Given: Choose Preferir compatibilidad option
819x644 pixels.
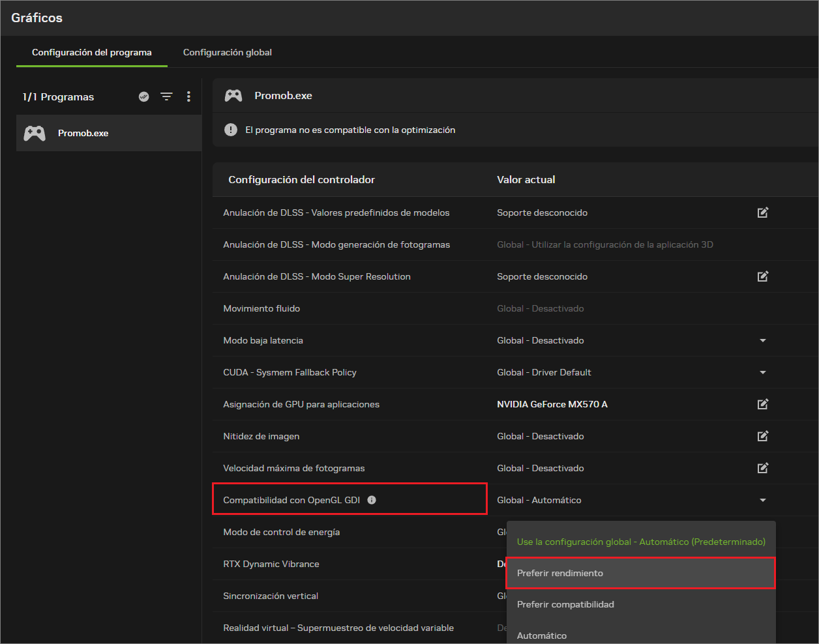Looking at the screenshot, I should pos(641,604).
